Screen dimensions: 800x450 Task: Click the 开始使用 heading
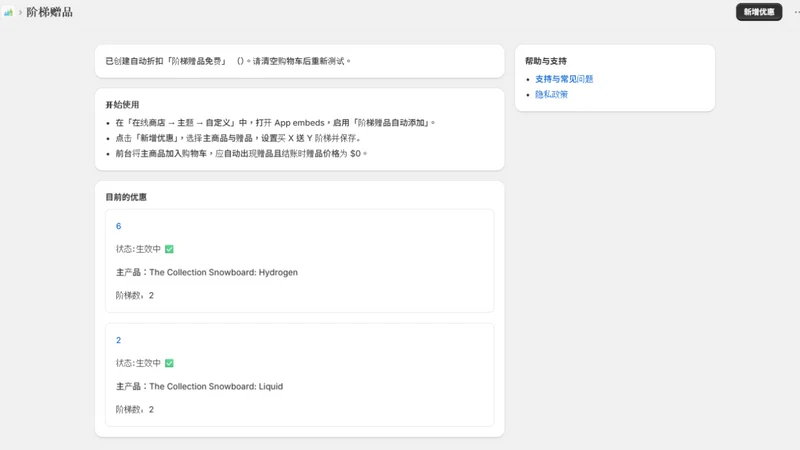coord(122,105)
